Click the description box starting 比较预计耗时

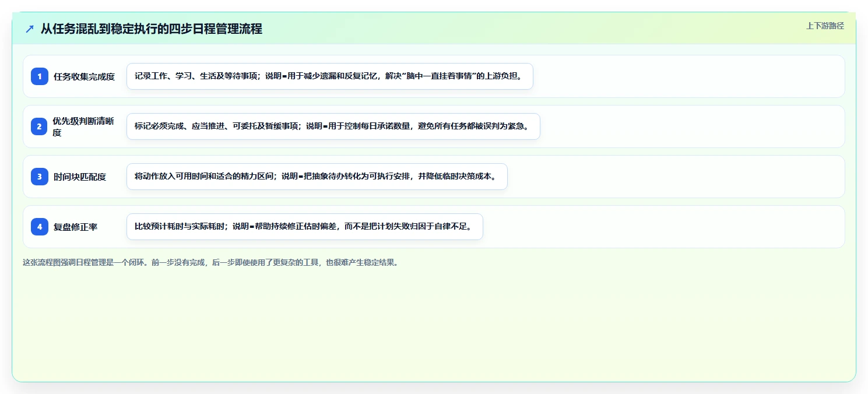tap(305, 227)
